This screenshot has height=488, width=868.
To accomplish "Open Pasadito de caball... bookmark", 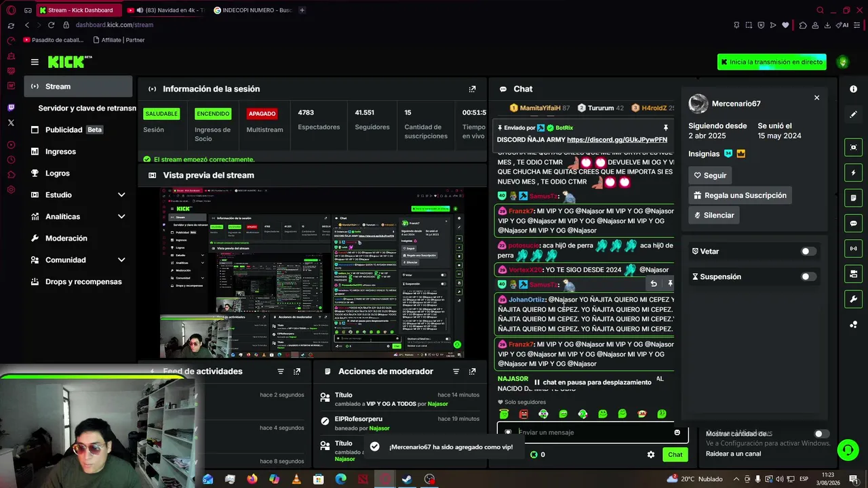I will point(54,40).
